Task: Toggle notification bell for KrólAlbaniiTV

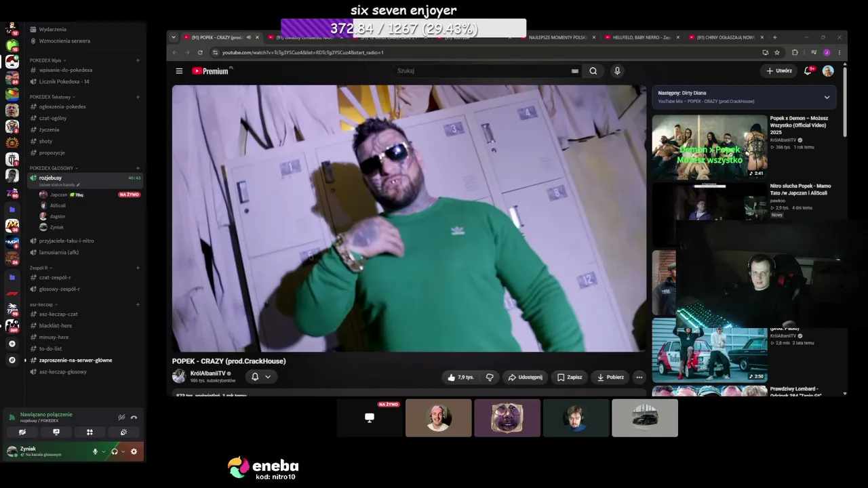Action: click(261, 377)
